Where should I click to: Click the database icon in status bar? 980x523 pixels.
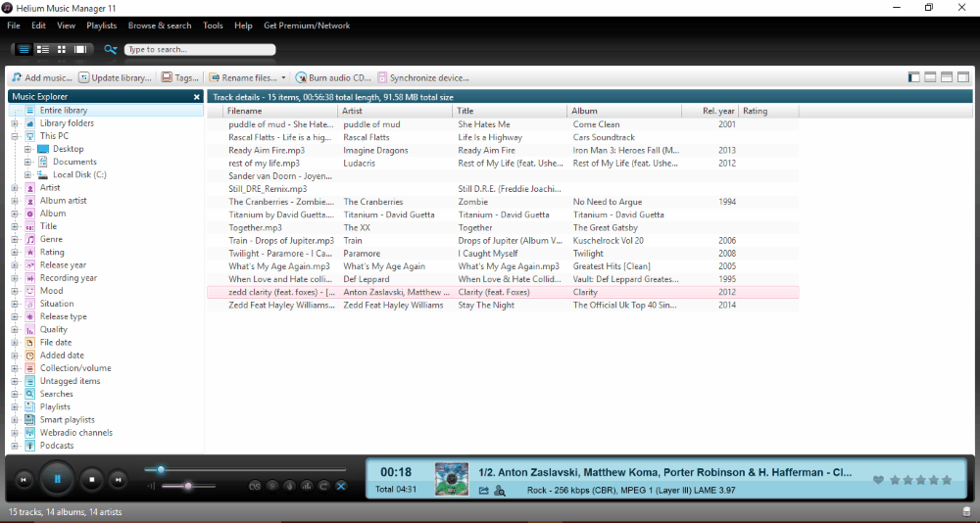[x=967, y=512]
